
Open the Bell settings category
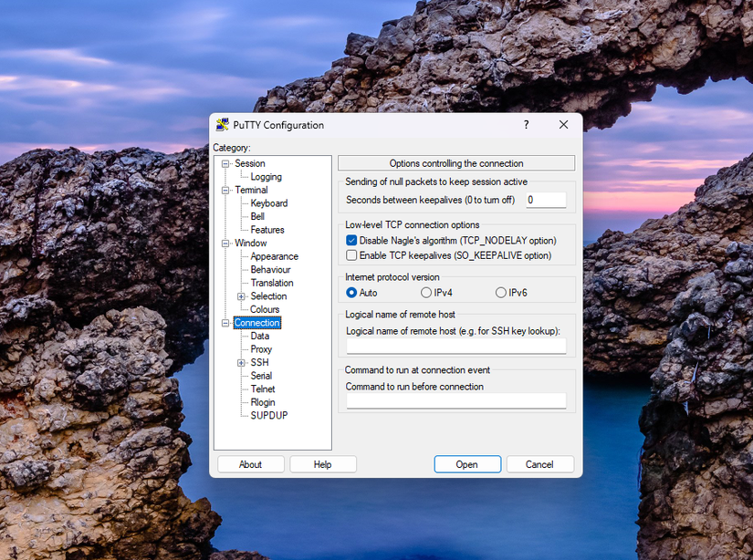(x=257, y=216)
